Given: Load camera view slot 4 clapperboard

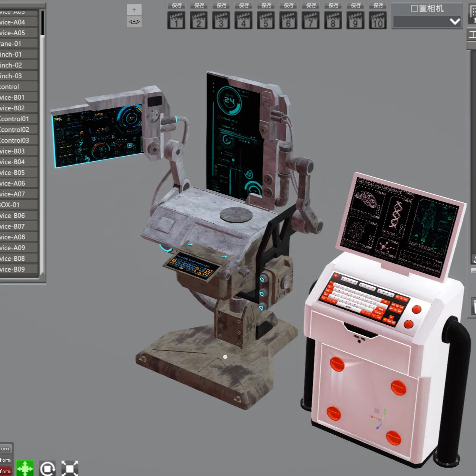Looking at the screenshot, I should click(x=243, y=20).
